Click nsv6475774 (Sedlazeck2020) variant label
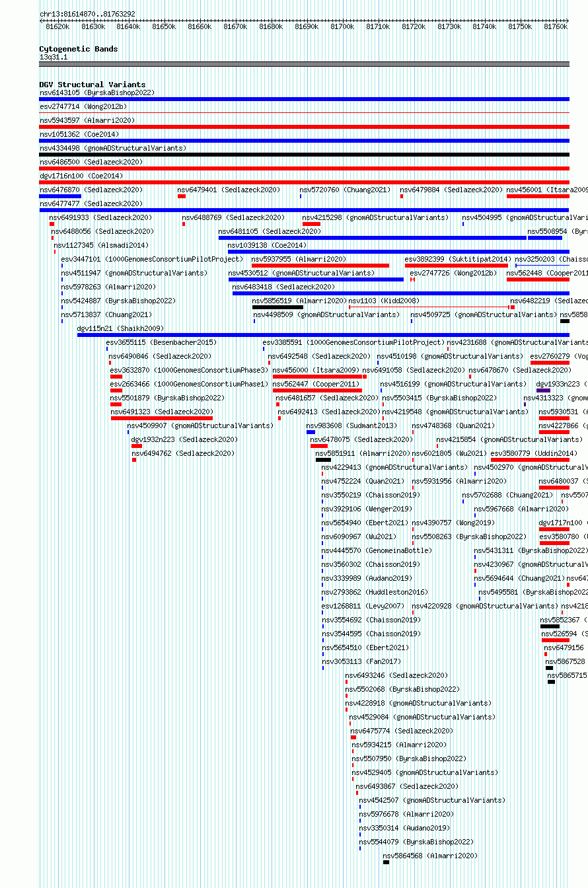This screenshot has width=588, height=888. (x=402, y=731)
